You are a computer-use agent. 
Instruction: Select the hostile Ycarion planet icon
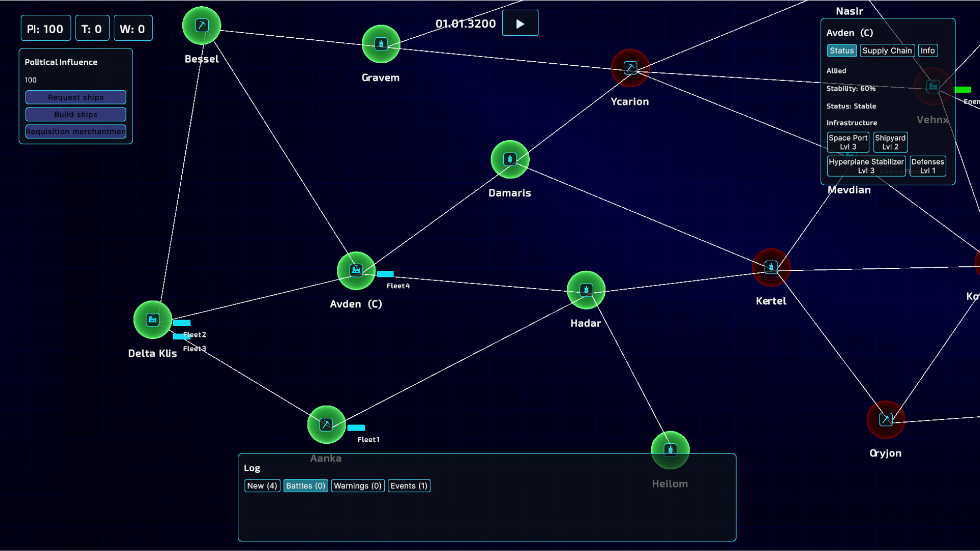coord(630,68)
